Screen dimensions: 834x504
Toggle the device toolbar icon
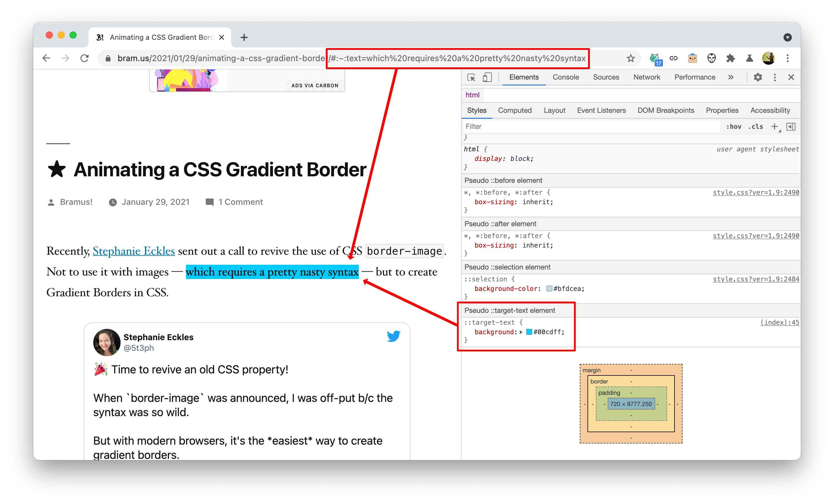pos(487,77)
